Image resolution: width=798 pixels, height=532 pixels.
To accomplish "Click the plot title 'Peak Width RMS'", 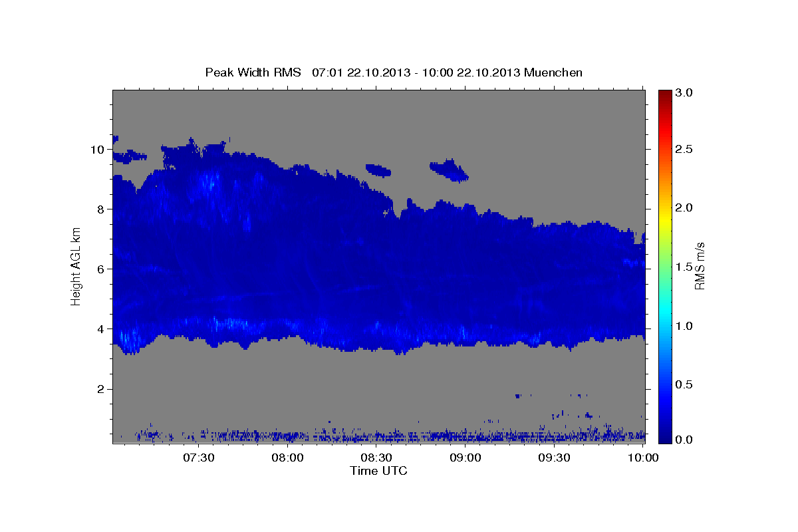I will [253, 72].
